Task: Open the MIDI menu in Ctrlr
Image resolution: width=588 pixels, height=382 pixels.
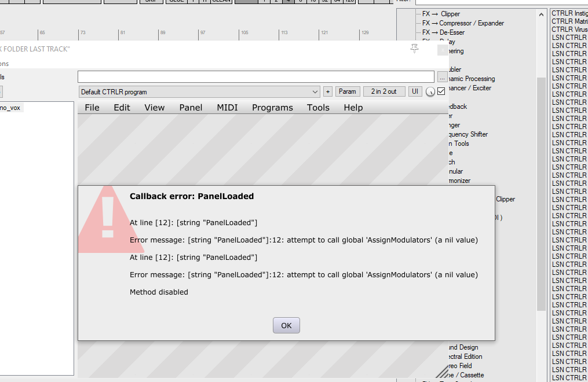Action: click(x=227, y=107)
